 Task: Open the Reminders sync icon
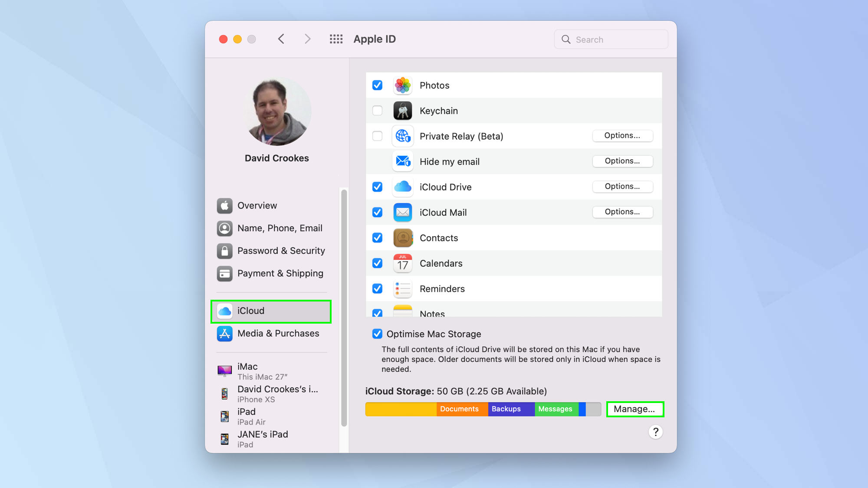[x=378, y=288]
